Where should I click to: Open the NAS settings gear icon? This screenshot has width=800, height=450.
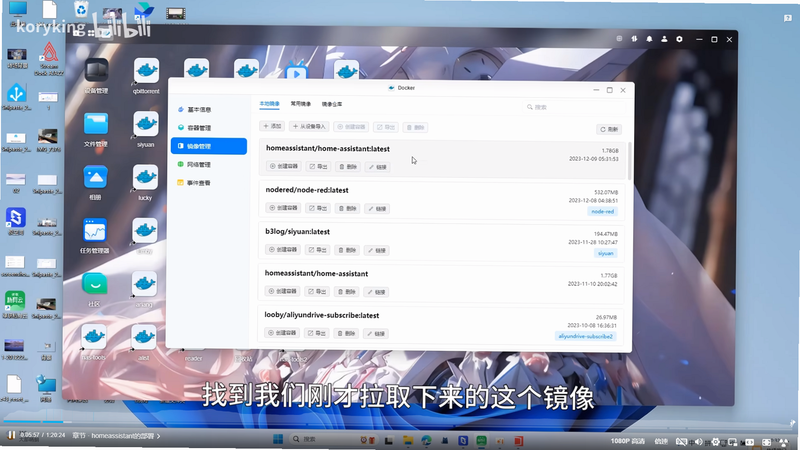(679, 39)
